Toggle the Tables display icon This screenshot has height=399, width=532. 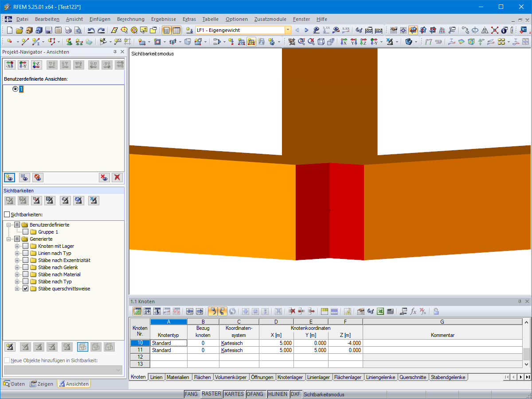coord(176,30)
